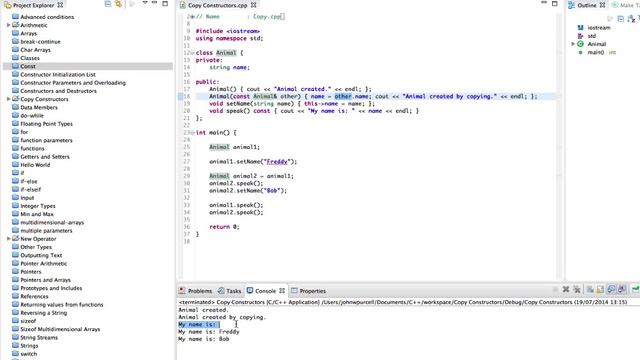Select Returning values from functions project

[x=62, y=304]
